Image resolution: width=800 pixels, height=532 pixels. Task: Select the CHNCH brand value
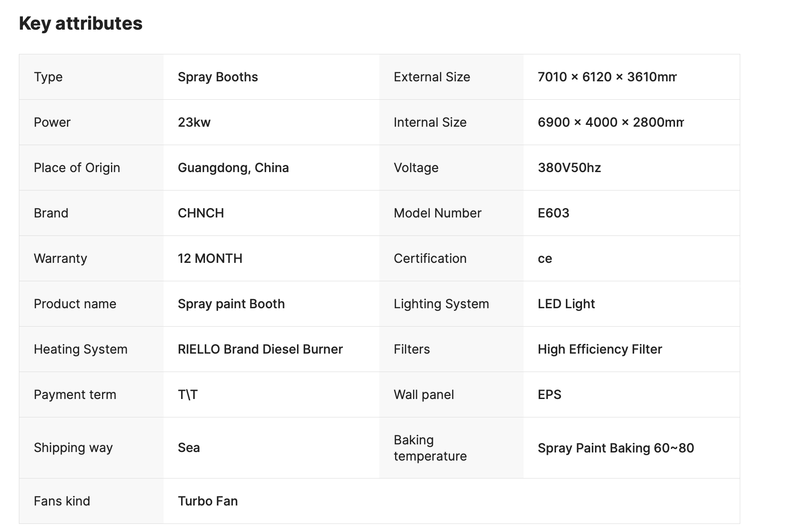(x=201, y=213)
